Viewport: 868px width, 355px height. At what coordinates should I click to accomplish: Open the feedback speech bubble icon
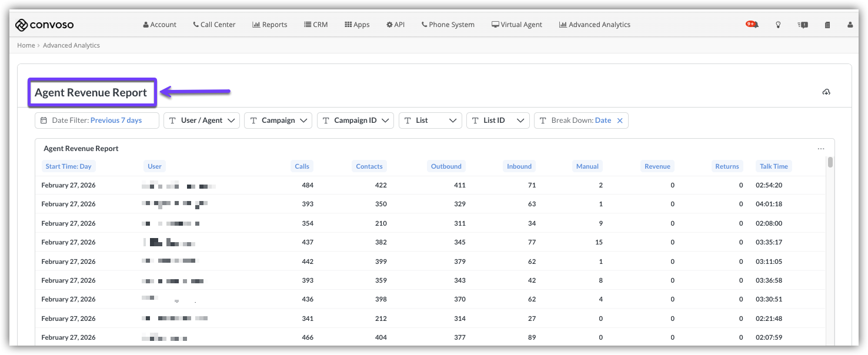tap(803, 25)
